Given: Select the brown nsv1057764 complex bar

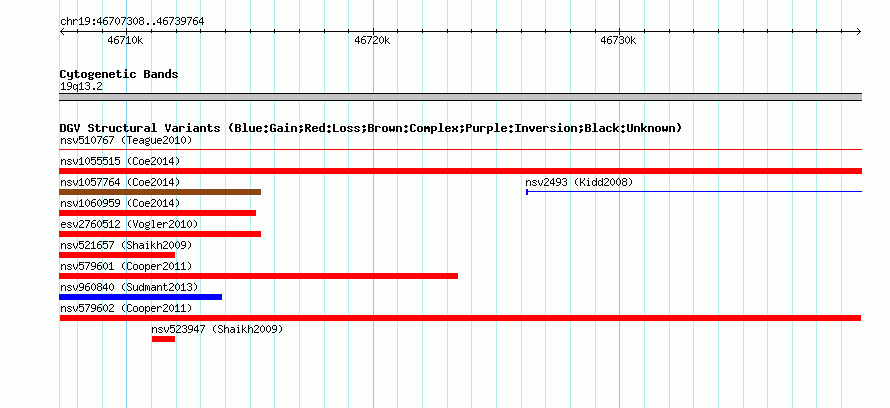Looking at the screenshot, I should click(x=160, y=192).
